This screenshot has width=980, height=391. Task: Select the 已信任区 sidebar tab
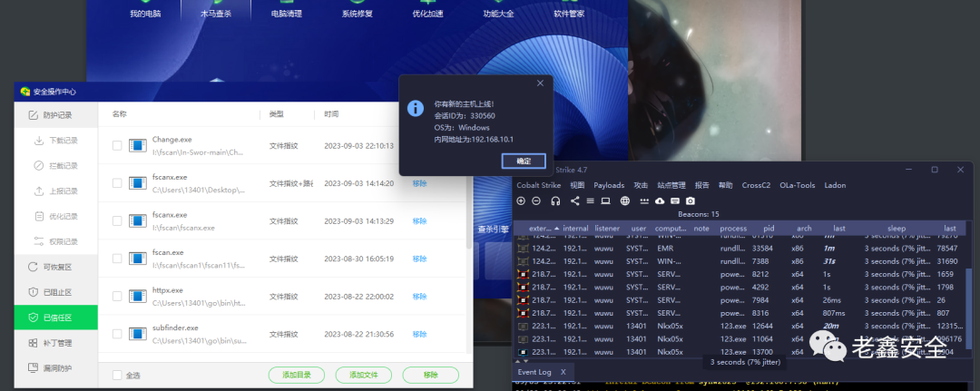[56, 318]
